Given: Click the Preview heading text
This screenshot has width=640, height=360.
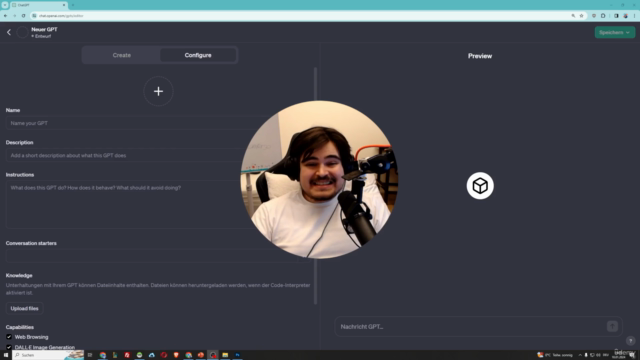Looking at the screenshot, I should (480, 56).
